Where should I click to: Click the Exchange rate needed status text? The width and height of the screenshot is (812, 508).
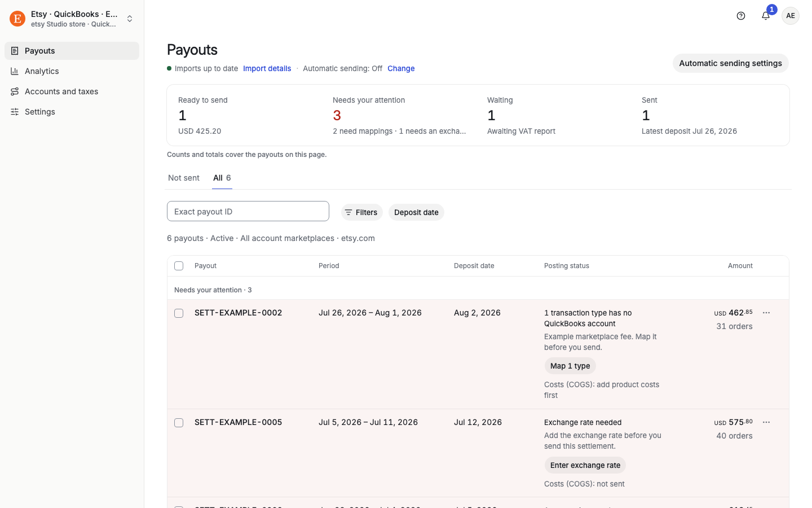tap(583, 422)
